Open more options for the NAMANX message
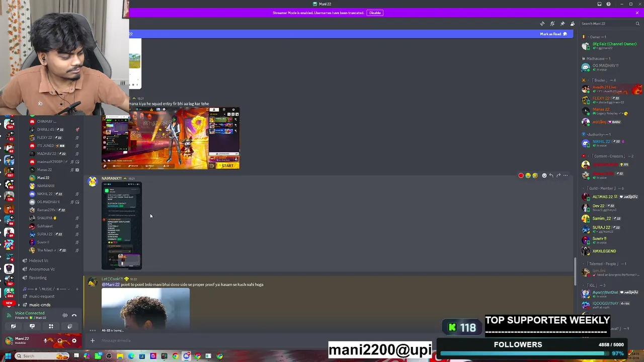 (x=566, y=175)
